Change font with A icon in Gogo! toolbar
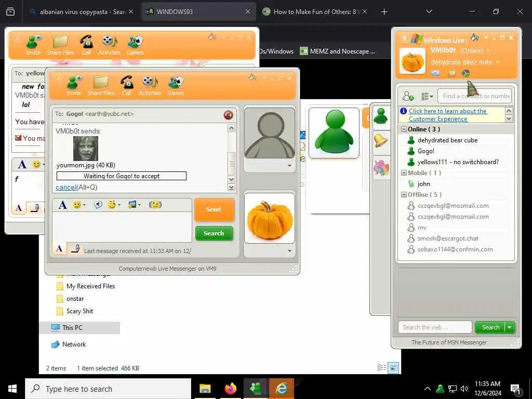 tap(62, 205)
